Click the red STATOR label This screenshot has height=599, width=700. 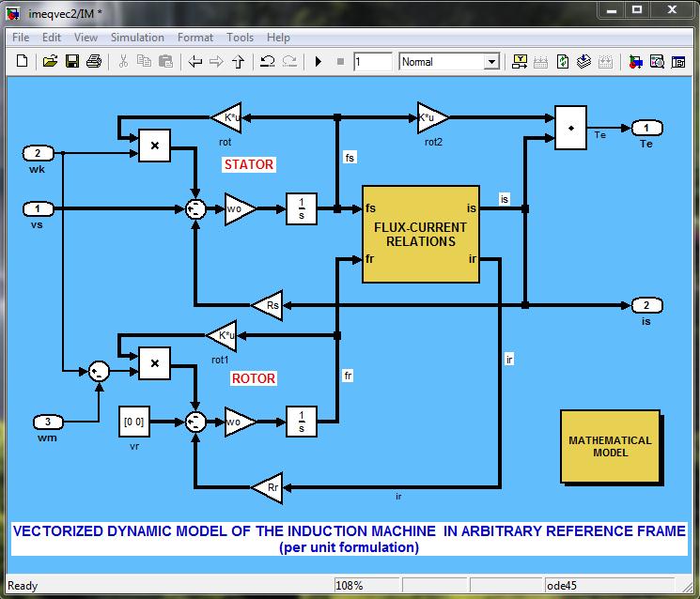[249, 164]
